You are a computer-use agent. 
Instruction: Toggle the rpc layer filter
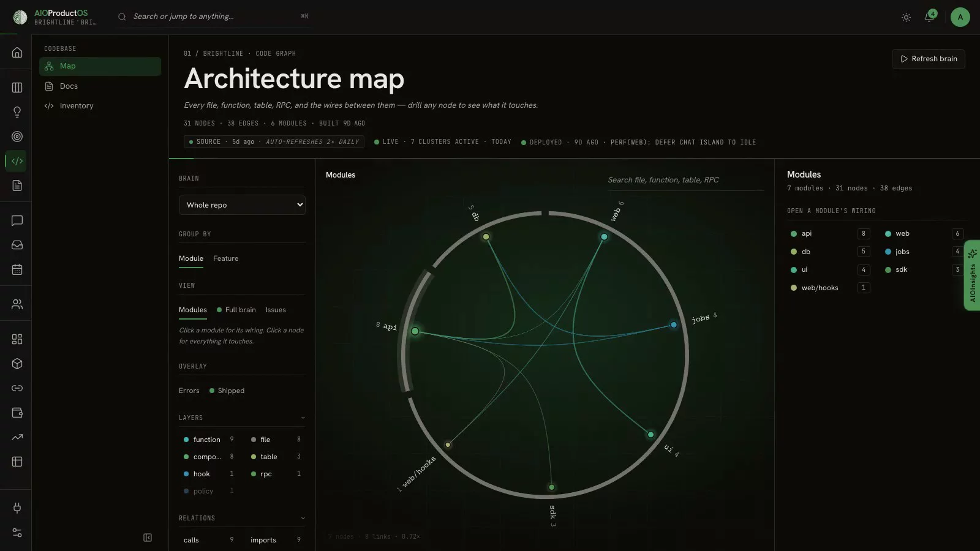(x=276, y=474)
